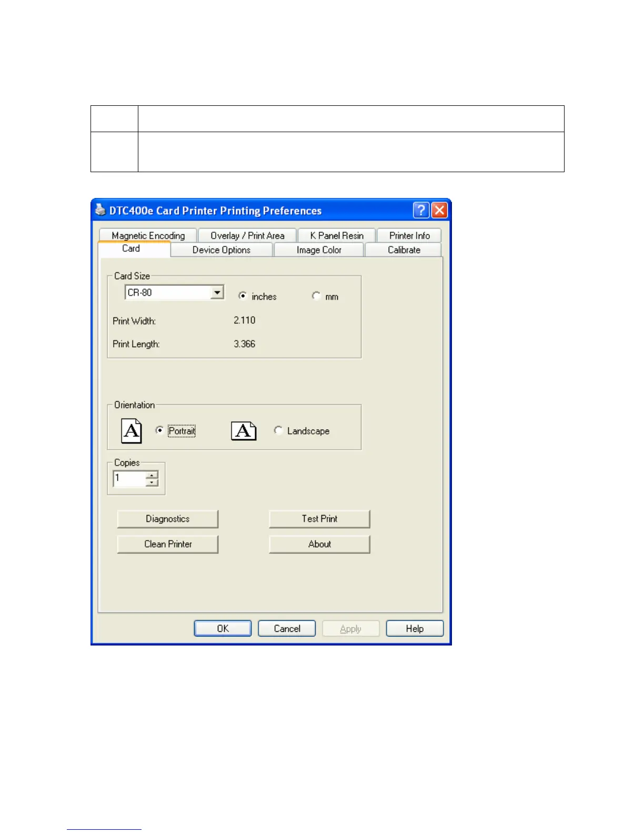Go to the K Panel Resin tab
This screenshot has width=644, height=834.
coord(337,235)
